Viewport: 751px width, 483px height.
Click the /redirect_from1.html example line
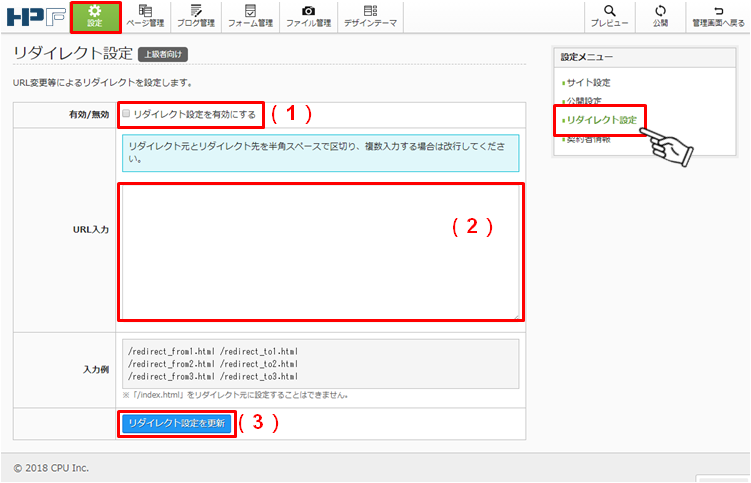tap(213, 352)
